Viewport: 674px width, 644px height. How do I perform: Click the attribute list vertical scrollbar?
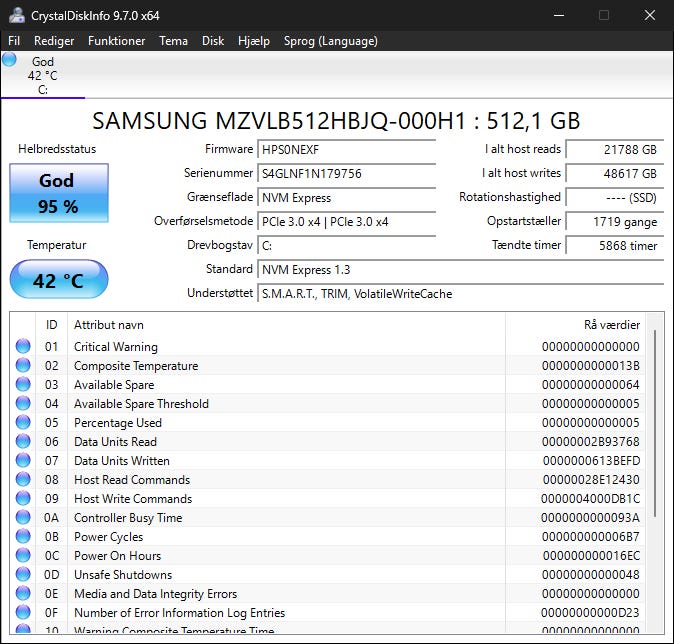655,473
